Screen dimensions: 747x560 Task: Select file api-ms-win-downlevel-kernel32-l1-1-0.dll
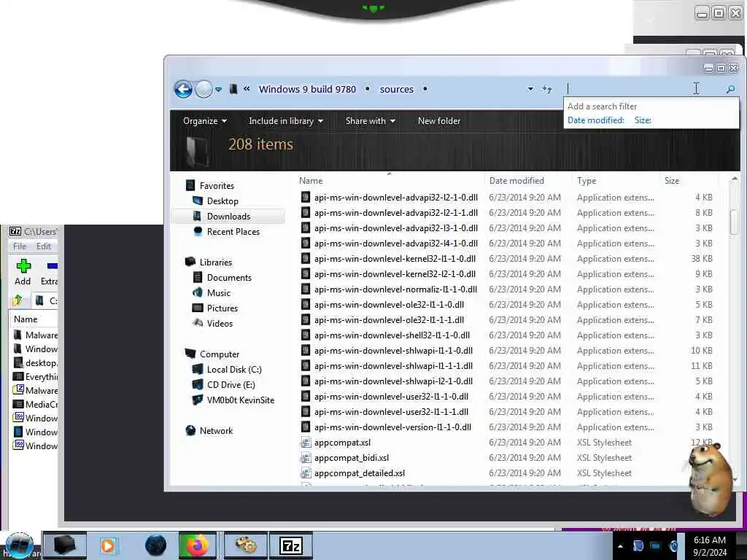pos(395,259)
